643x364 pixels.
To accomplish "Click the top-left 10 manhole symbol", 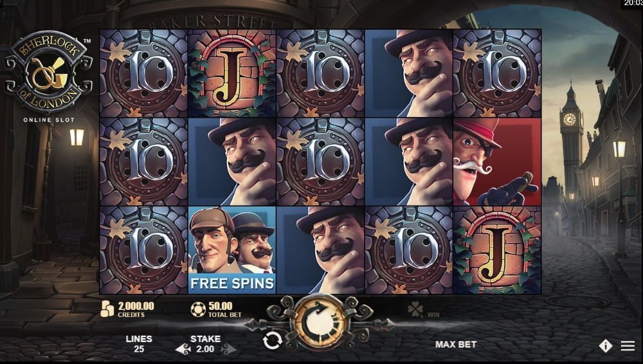I will [x=143, y=73].
